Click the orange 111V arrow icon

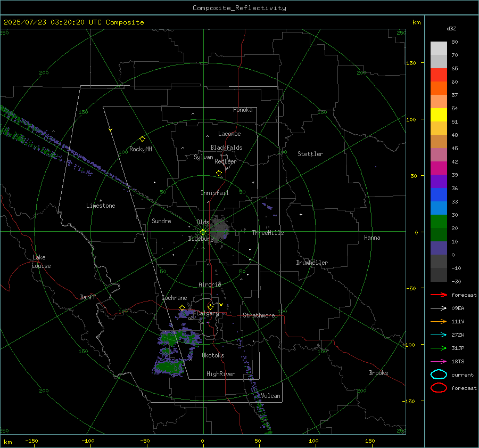tap(439, 321)
